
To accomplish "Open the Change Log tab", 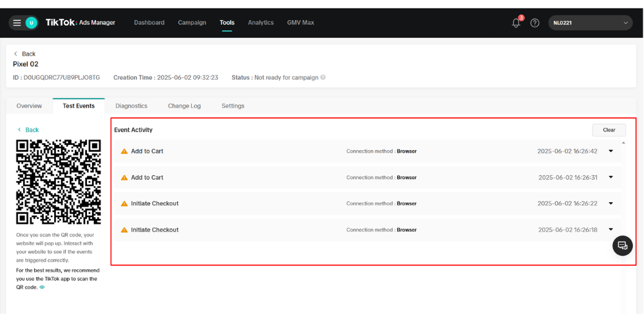I will pyautogui.click(x=184, y=106).
